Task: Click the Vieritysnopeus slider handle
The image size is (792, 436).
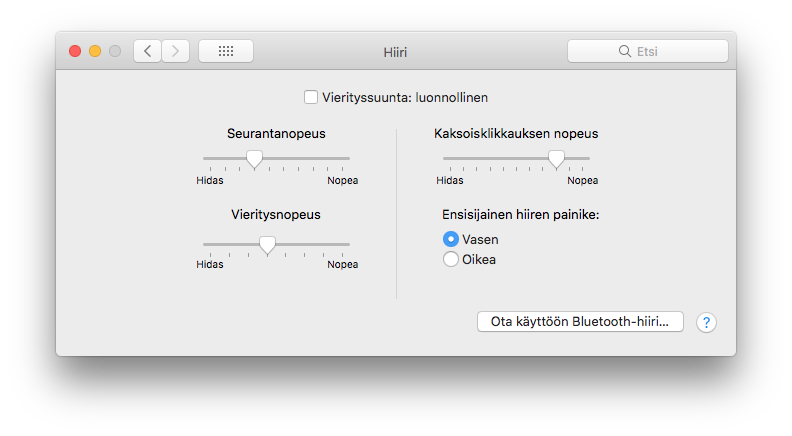Action: [267, 244]
